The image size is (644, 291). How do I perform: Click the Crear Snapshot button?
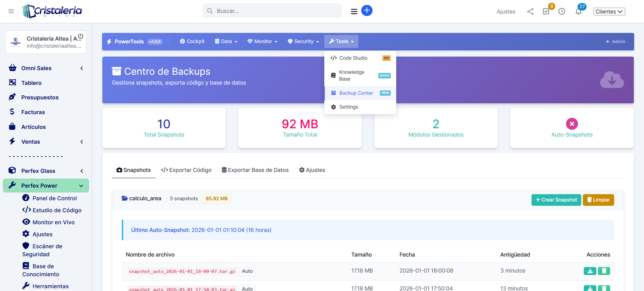click(x=556, y=200)
